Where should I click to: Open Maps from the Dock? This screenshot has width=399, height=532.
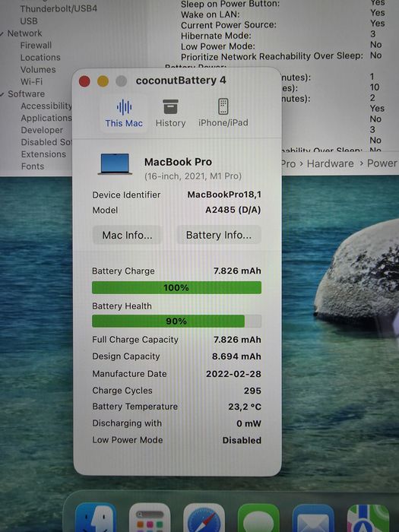368,518
